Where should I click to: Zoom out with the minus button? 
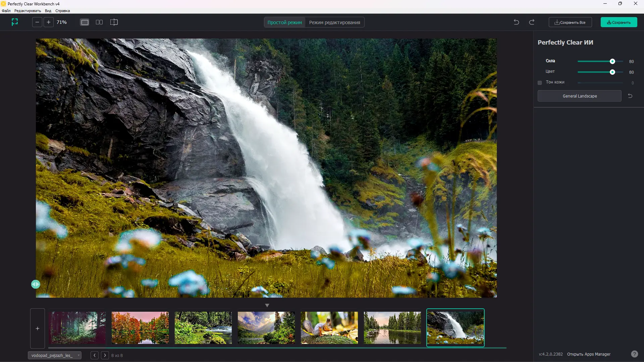pos(37,22)
